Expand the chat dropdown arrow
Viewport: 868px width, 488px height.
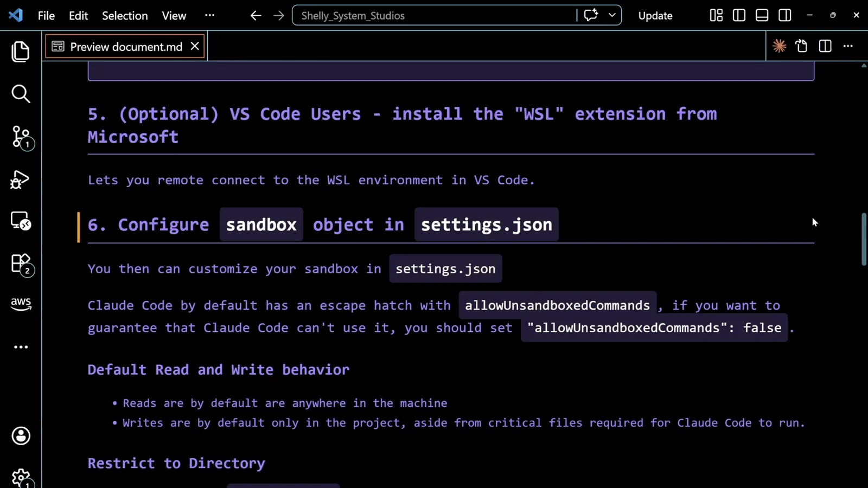click(x=612, y=15)
